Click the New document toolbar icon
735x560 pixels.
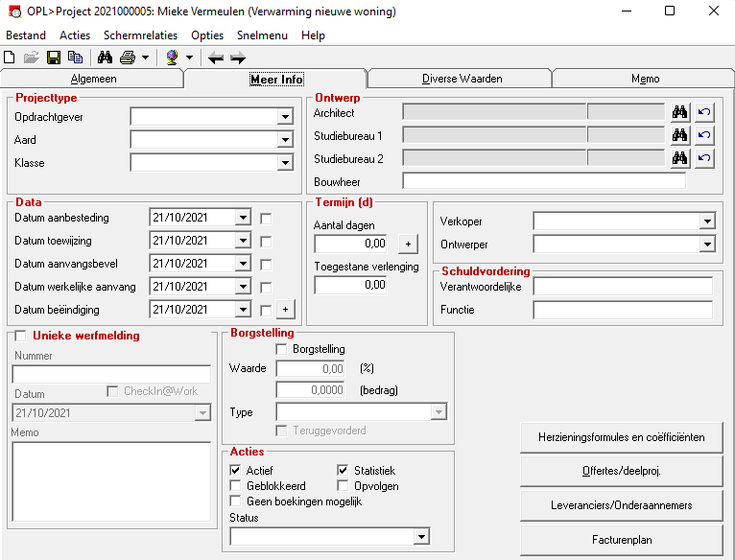10,58
